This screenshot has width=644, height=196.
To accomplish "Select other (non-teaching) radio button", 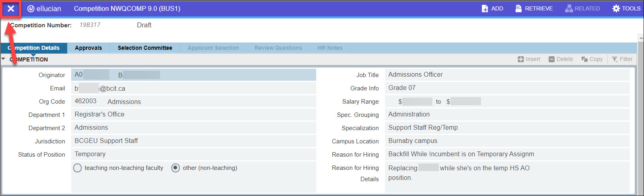I will click(175, 168).
